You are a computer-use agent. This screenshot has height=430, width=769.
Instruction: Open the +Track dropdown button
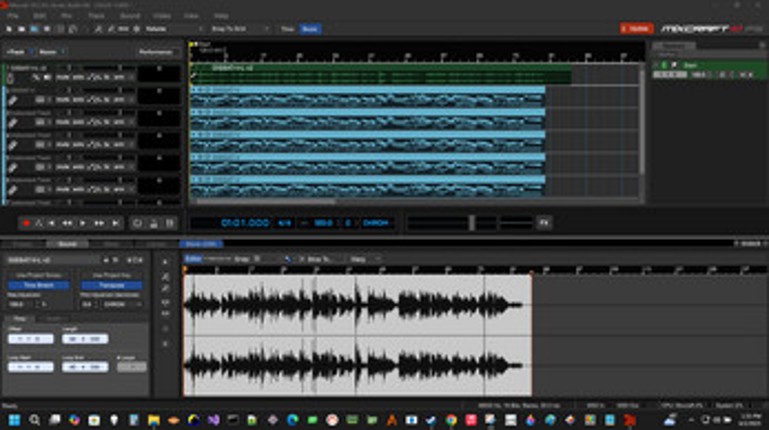(16, 51)
